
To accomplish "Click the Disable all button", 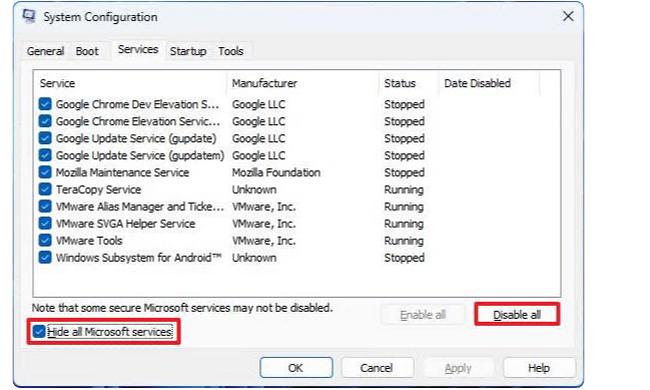I will [517, 315].
